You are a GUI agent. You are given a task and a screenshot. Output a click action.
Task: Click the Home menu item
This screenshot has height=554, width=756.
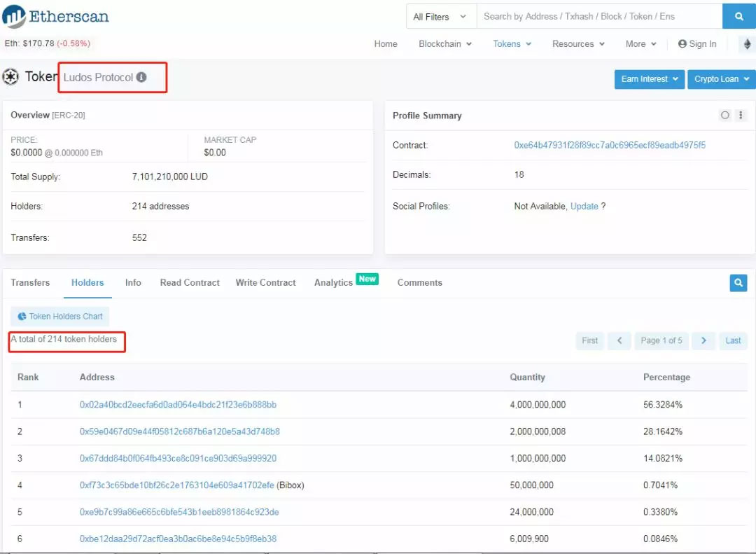[x=386, y=44]
